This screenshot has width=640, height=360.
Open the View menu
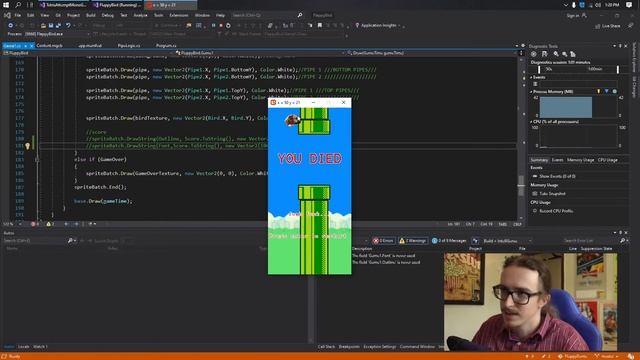44,15
